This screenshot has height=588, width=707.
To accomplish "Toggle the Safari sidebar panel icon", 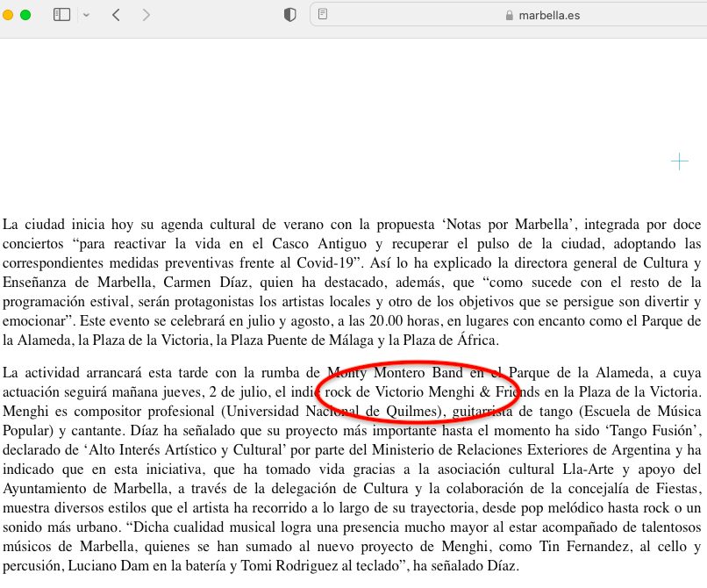I will (61, 15).
